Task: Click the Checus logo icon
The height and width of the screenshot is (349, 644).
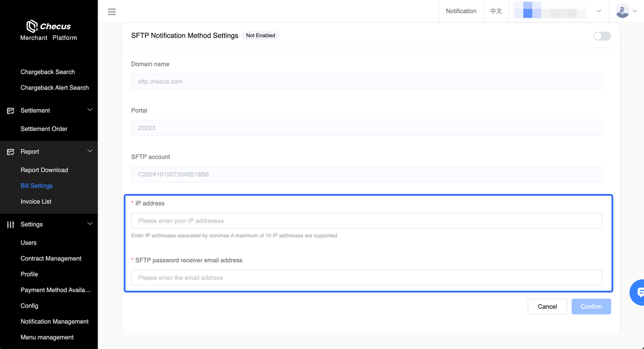Action: pyautogui.click(x=32, y=26)
